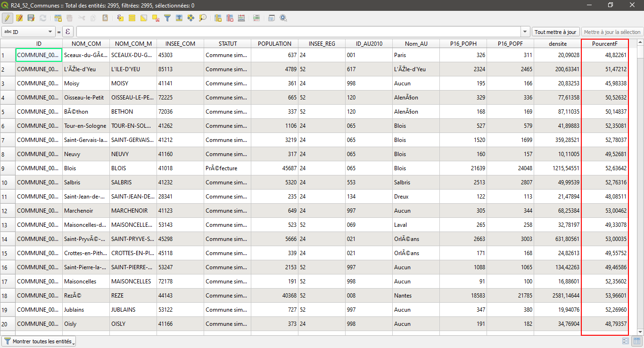Click the vertical scrollbar of the table
This screenshot has width=644, height=348.
pyautogui.click(x=640, y=187)
